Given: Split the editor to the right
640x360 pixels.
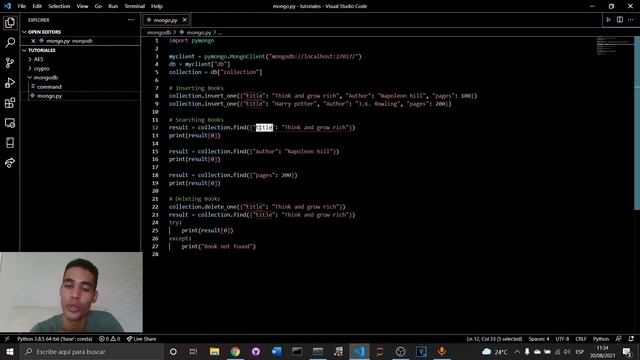Looking at the screenshot, I should (620, 20).
